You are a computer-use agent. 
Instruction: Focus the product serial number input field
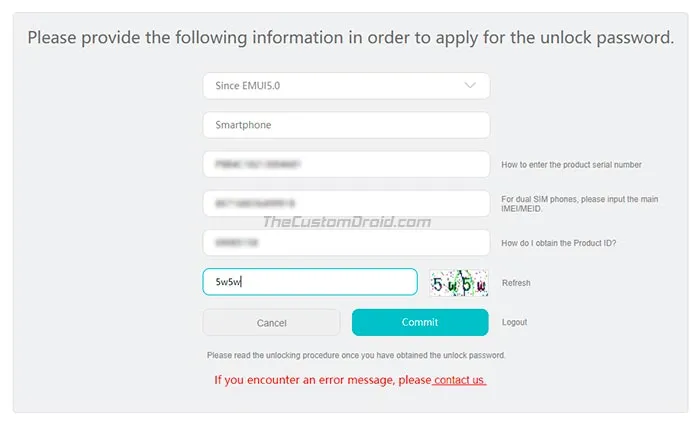click(345, 164)
